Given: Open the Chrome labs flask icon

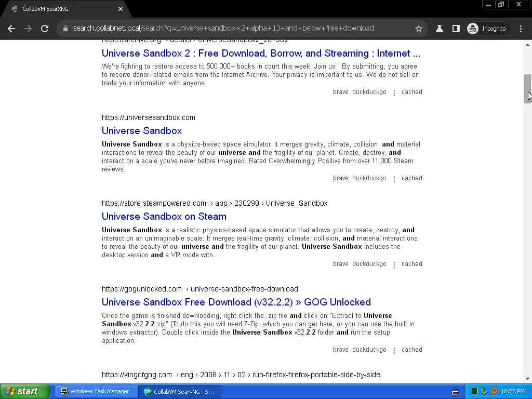Looking at the screenshot, I should click(440, 29).
